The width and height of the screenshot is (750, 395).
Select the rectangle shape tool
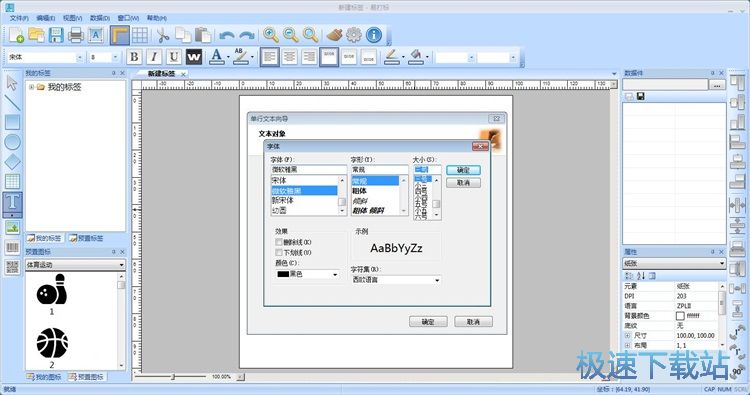tap(12, 122)
